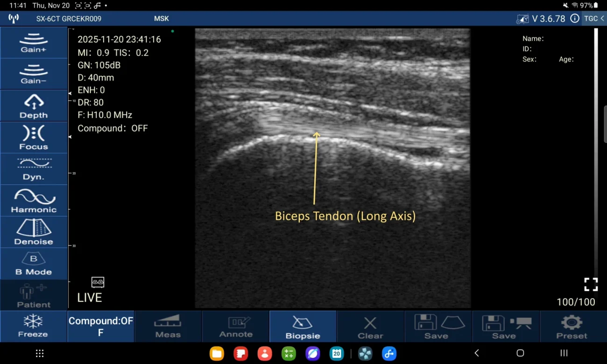The height and width of the screenshot is (364, 607).
Task: Tap the probe wireless connection icon
Action: point(14,19)
